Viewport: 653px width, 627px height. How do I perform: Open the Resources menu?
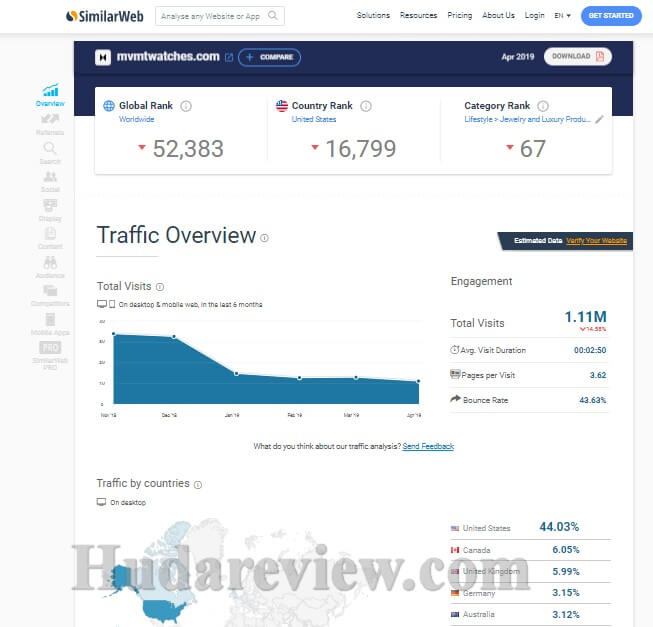419,15
